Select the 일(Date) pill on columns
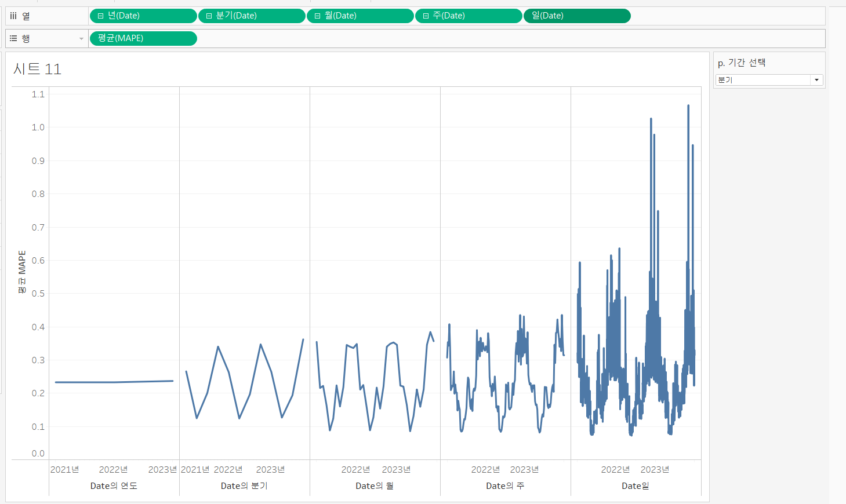Screen dimensions: 846x504 577,16
